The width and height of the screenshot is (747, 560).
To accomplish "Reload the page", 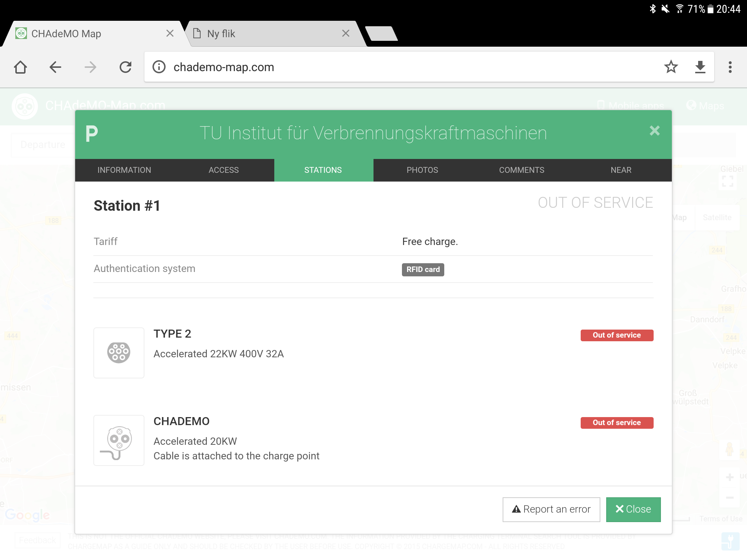I will (125, 67).
